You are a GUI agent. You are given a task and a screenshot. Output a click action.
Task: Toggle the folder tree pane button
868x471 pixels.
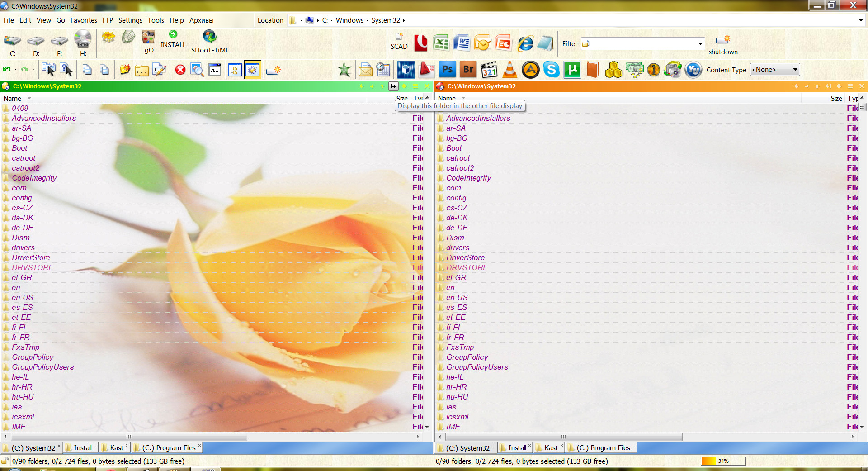click(235, 70)
